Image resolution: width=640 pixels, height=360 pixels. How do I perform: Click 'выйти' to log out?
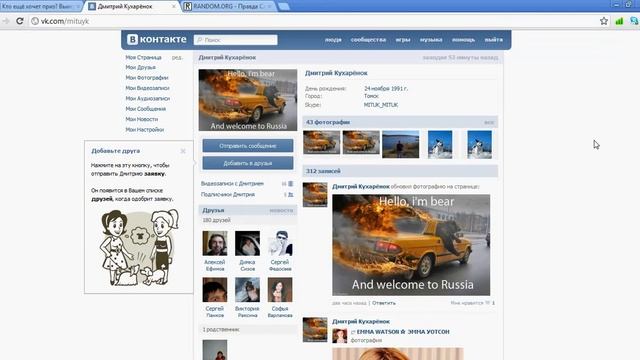[493, 40]
